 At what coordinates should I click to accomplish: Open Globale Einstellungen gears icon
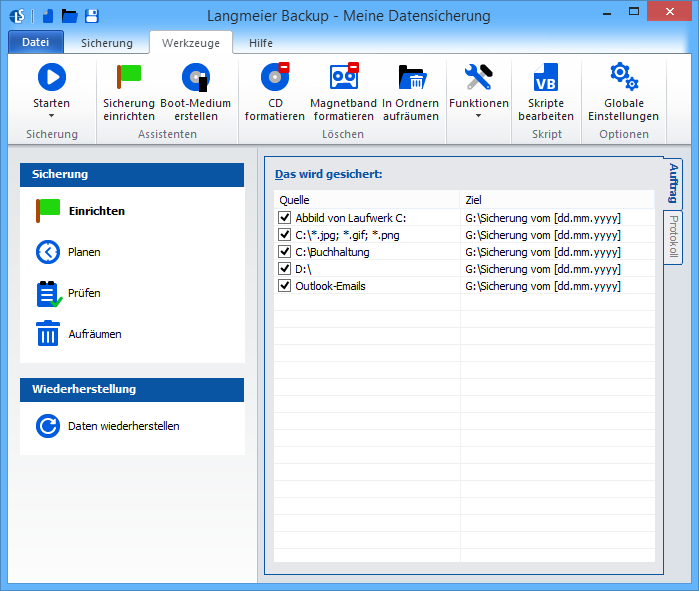click(x=624, y=77)
